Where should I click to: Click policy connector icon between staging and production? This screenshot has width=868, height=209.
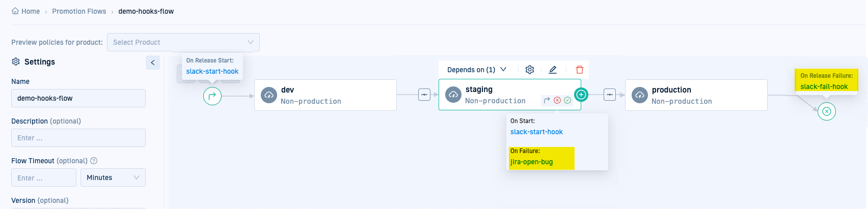tap(610, 95)
